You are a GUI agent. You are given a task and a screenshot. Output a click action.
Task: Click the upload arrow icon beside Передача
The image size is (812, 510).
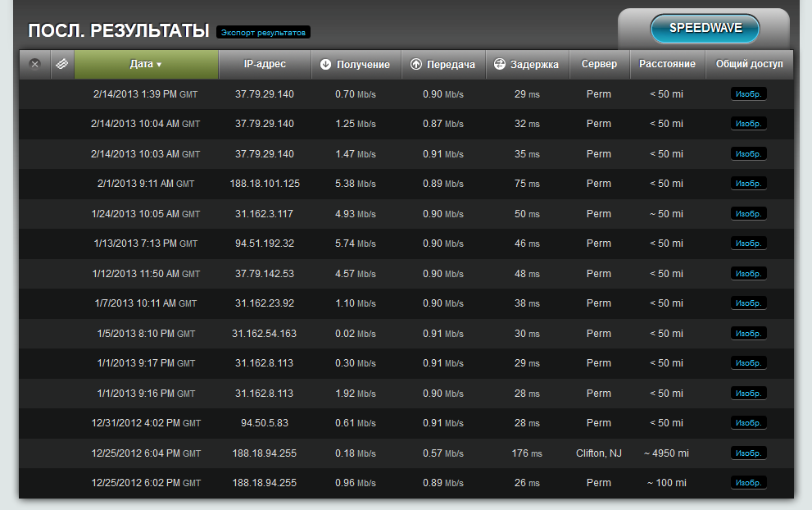416,64
